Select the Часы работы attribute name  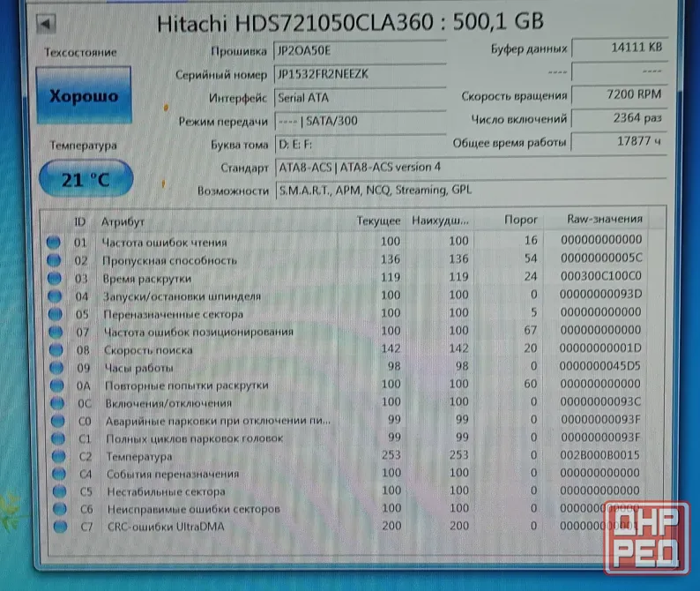tap(138, 368)
